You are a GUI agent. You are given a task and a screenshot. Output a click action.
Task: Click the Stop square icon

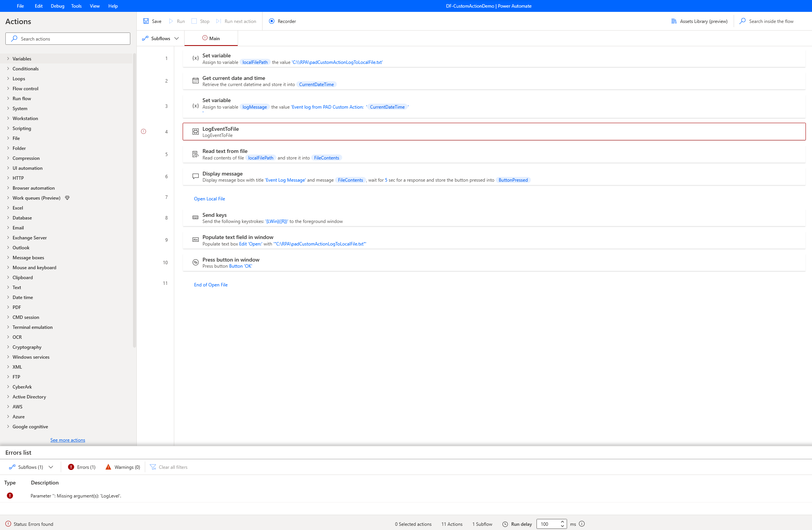pos(194,21)
